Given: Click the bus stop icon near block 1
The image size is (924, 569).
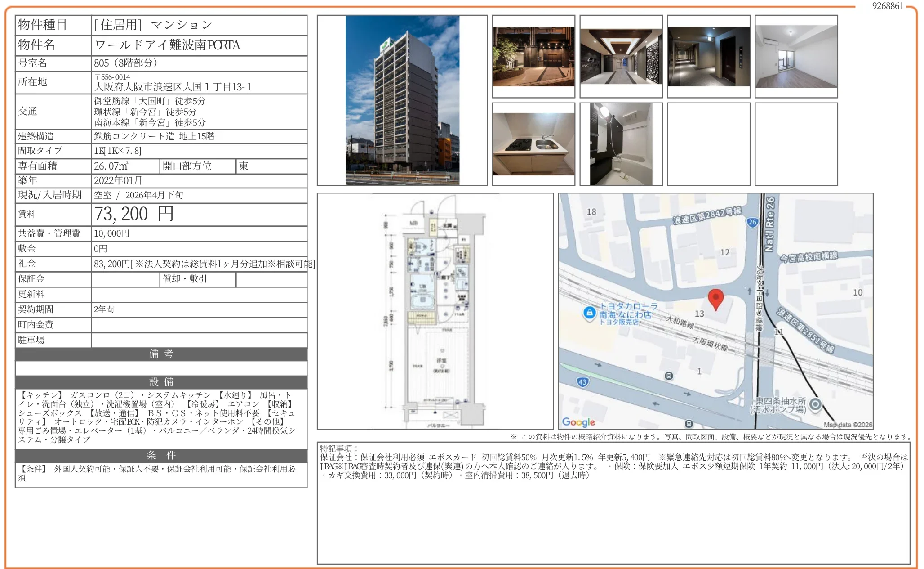Looking at the screenshot, I should pos(669,376).
